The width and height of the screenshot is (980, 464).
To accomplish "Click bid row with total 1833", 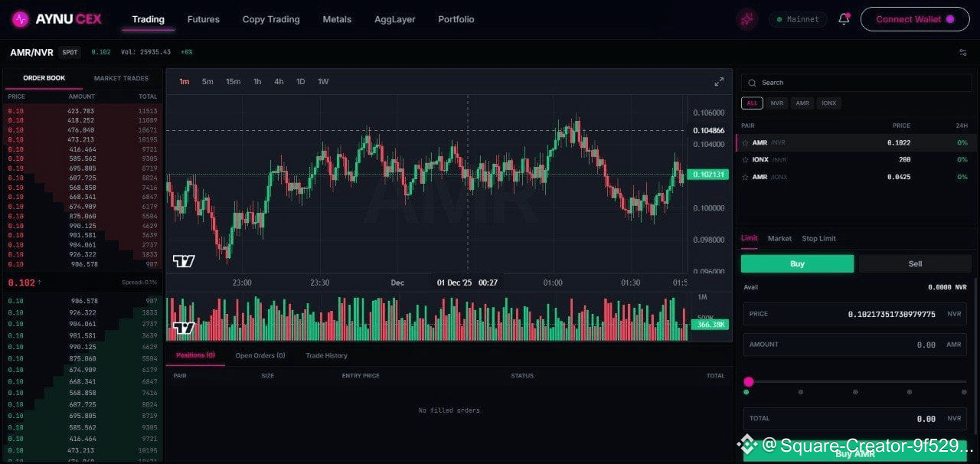I will [x=83, y=312].
